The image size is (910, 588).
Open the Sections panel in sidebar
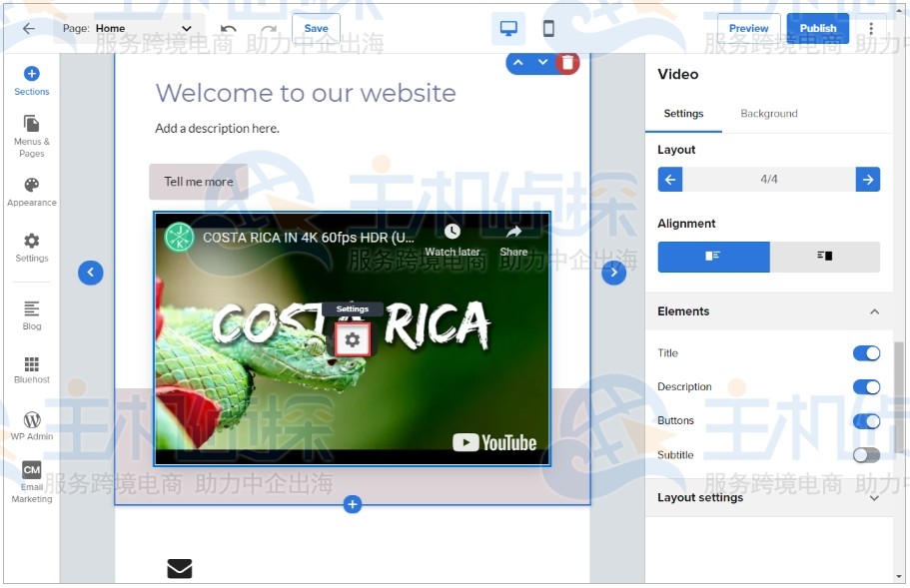click(x=32, y=80)
